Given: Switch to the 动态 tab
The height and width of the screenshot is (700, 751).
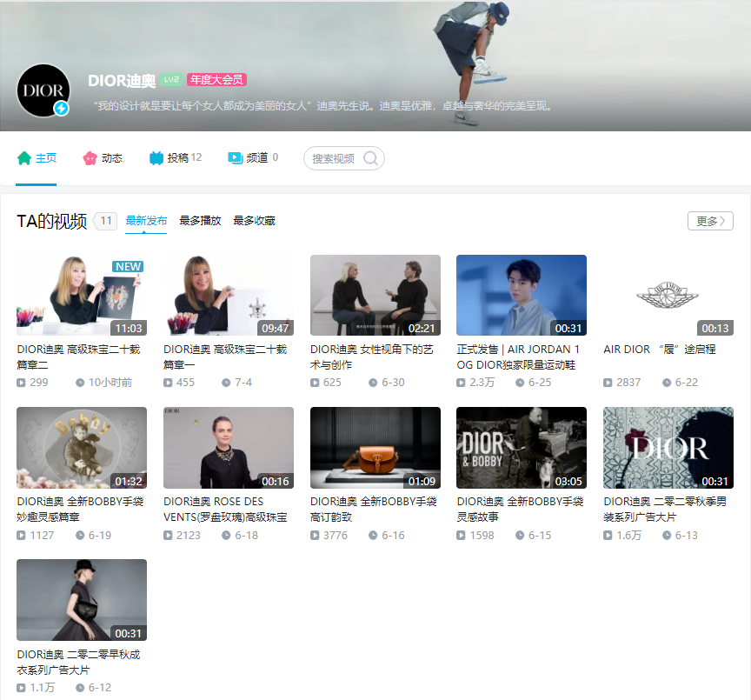Looking at the screenshot, I should [103, 158].
